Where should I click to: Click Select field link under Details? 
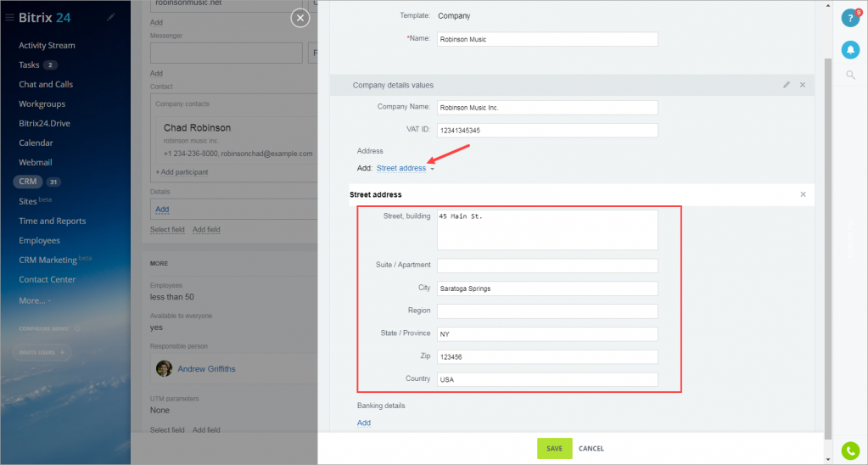tap(167, 229)
